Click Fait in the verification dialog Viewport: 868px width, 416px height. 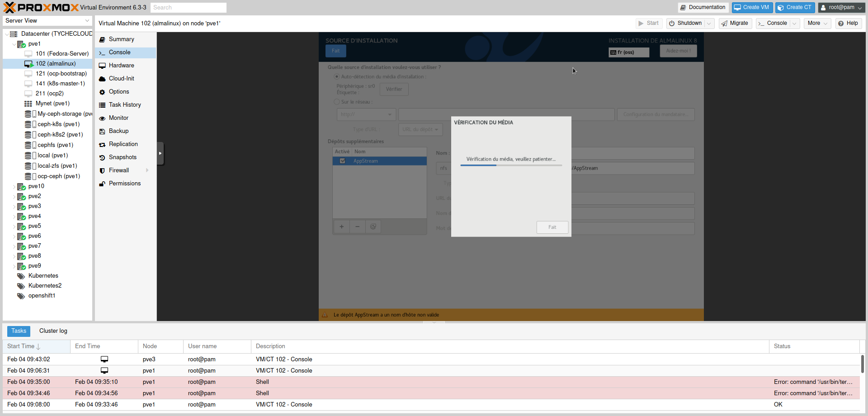click(552, 227)
